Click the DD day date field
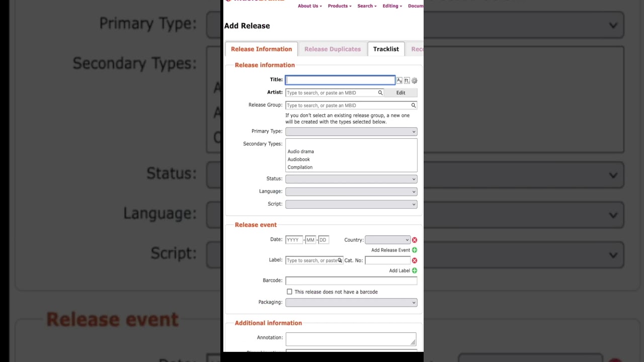Image resolution: width=644 pixels, height=362 pixels. tap(323, 240)
